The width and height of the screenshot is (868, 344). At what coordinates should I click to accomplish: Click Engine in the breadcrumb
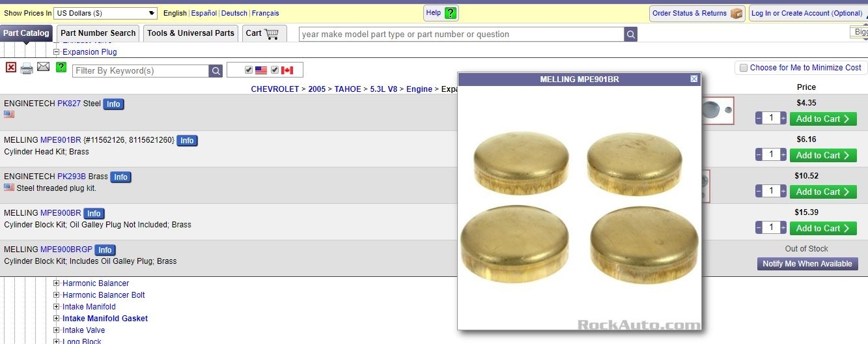[419, 89]
